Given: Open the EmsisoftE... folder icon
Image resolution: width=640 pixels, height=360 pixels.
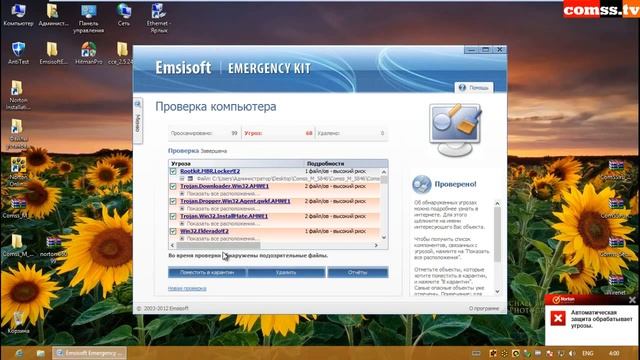Looking at the screenshot, I should [53, 53].
